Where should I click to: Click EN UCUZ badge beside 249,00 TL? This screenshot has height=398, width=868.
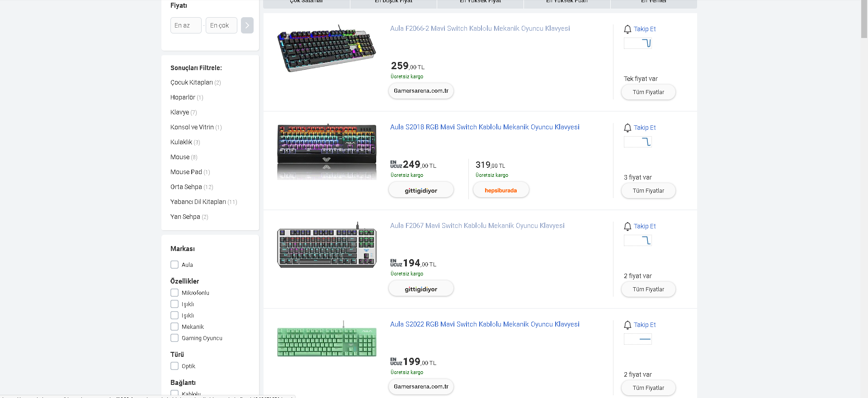pyautogui.click(x=396, y=164)
